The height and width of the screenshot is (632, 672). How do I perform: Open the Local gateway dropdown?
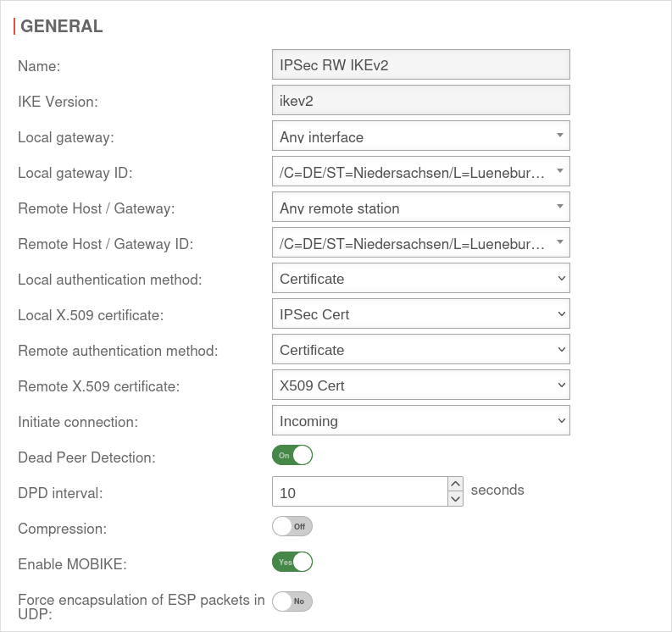[x=420, y=136]
